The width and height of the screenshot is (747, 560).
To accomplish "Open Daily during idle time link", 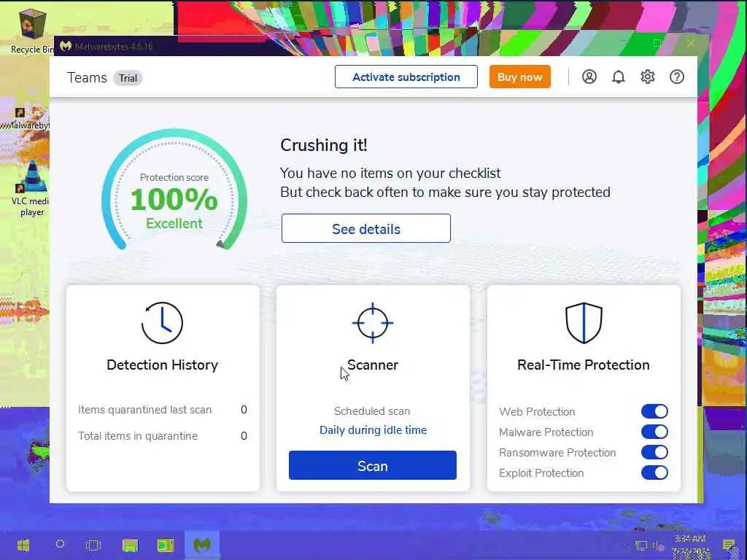I will pyautogui.click(x=373, y=430).
